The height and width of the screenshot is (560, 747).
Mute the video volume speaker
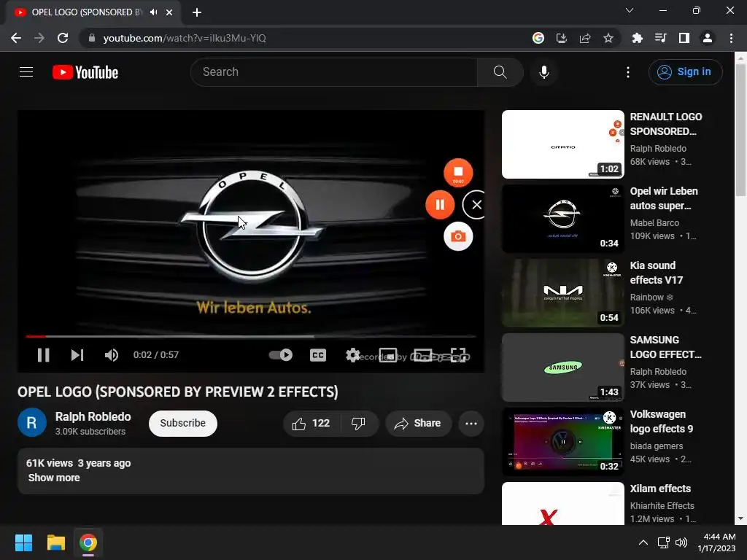[x=111, y=355]
